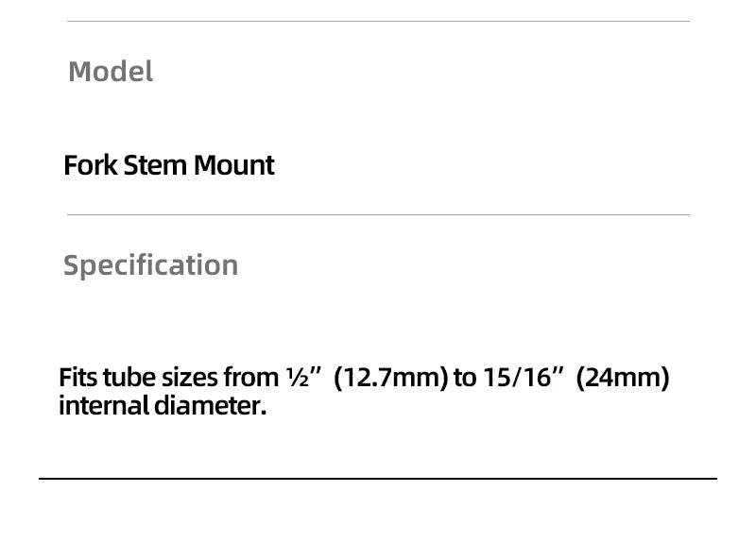Click the word "to" between the measurements
Screen dimensions: 756x542
pyautogui.click(x=465, y=379)
